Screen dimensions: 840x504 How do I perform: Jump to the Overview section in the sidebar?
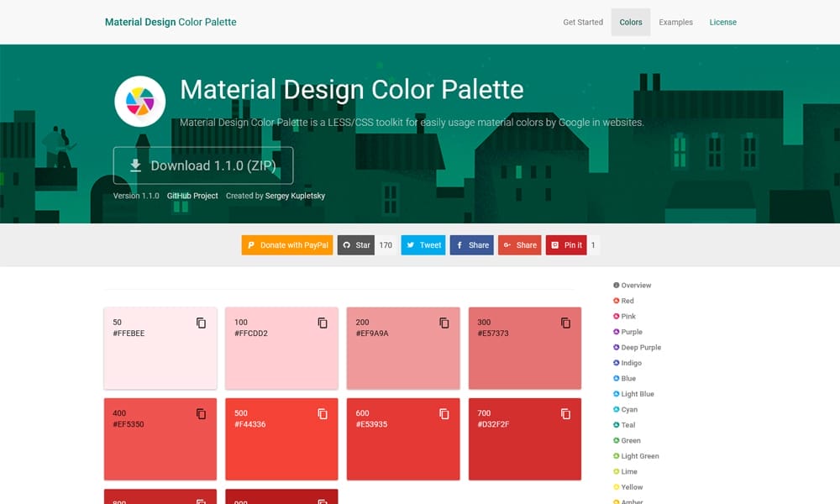click(634, 285)
